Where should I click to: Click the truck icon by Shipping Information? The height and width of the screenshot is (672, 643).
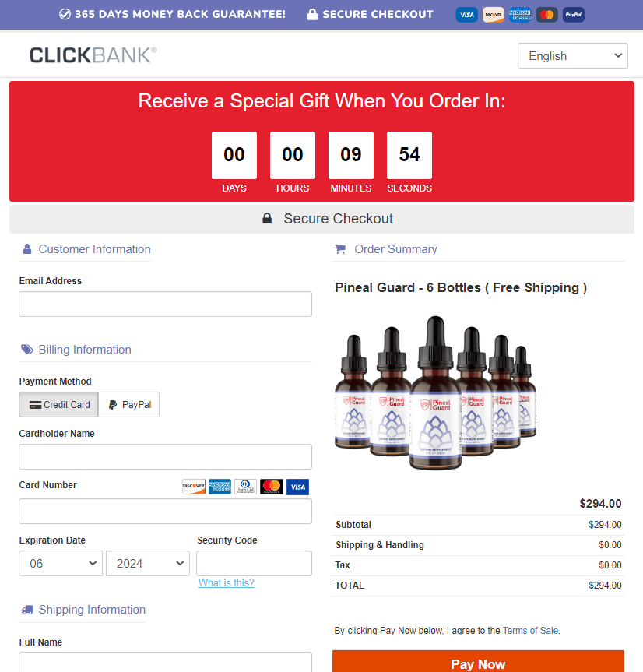(x=27, y=610)
